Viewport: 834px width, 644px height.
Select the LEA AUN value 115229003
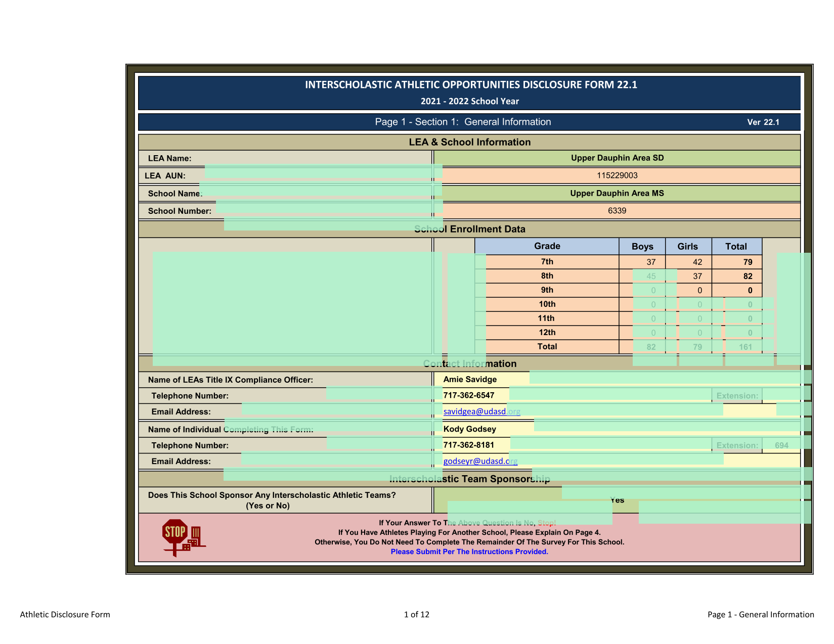(617, 175)
